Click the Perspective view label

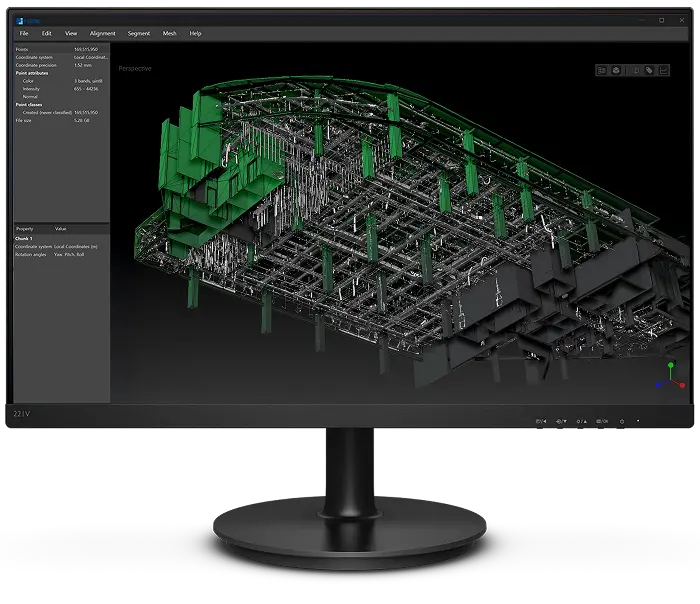[x=134, y=68]
